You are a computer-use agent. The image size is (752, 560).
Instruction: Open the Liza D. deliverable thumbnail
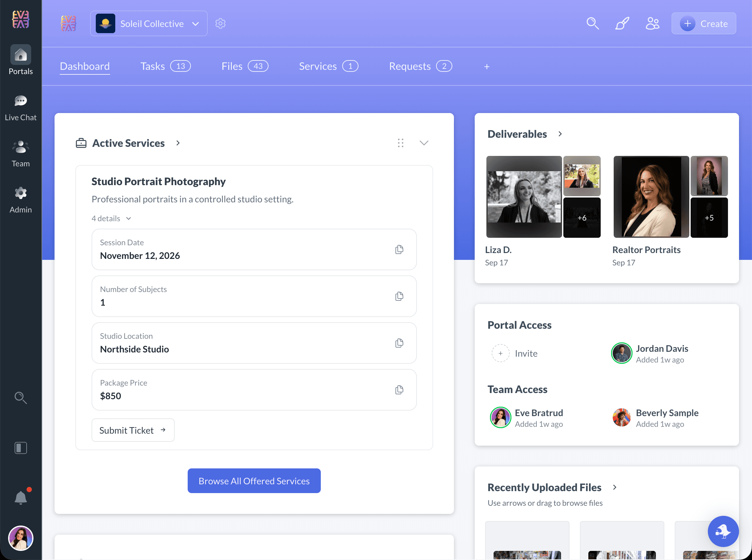pyautogui.click(x=543, y=197)
